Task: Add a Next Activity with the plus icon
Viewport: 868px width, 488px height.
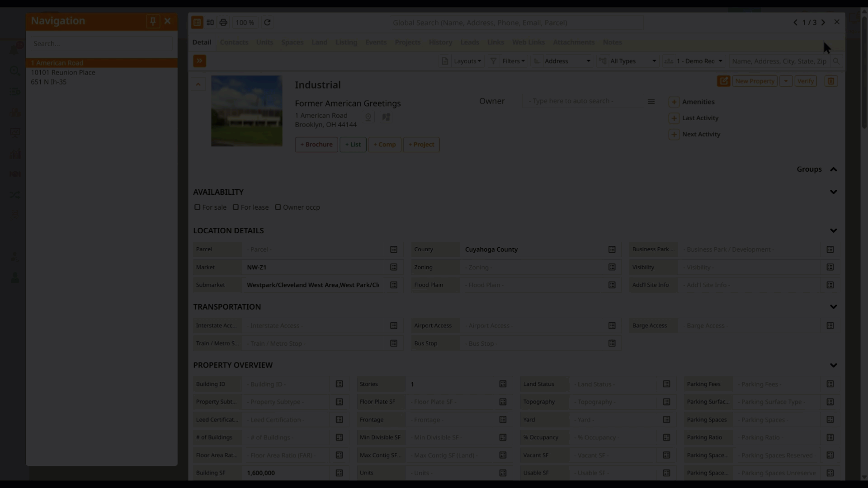Action: 674,135
